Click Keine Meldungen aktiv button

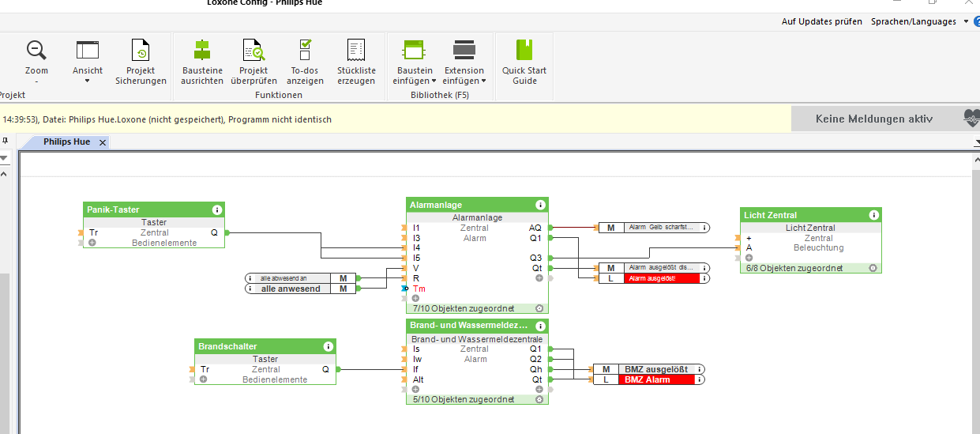coord(874,119)
